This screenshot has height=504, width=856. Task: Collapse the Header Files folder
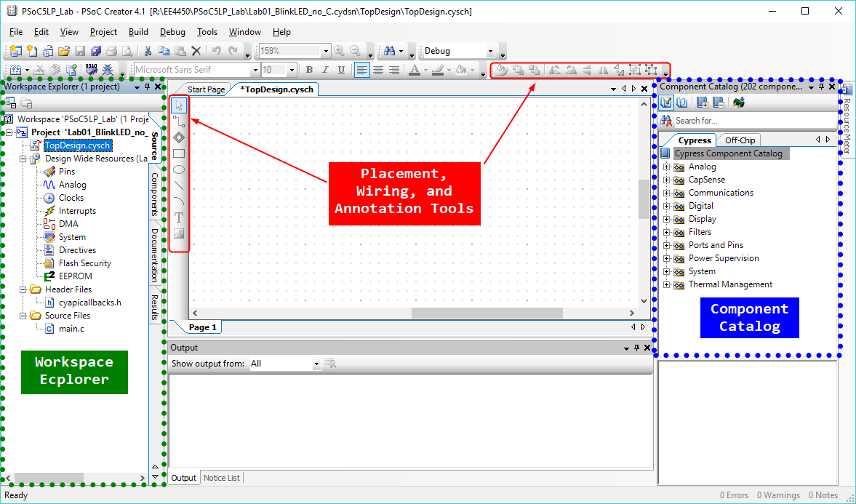click(x=23, y=289)
